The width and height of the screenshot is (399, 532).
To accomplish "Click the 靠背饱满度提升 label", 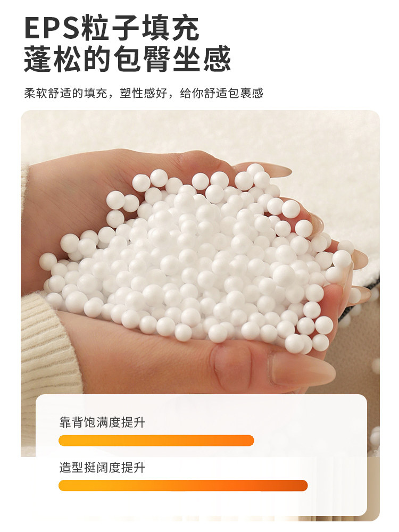I will pyautogui.click(x=102, y=422).
